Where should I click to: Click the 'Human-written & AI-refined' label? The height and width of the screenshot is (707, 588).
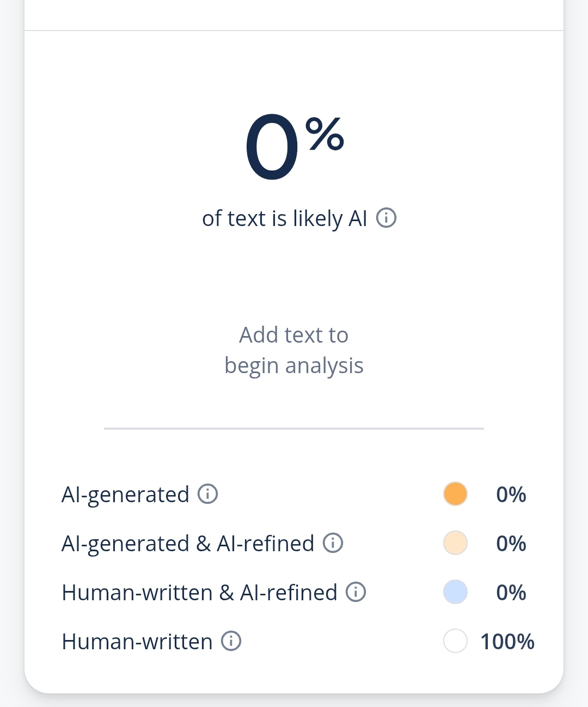tap(199, 593)
